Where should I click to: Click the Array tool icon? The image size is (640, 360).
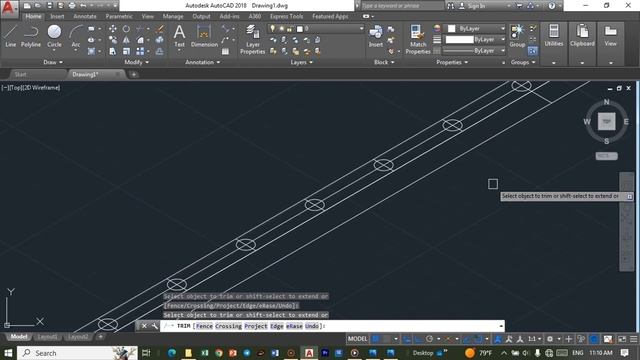(x=140, y=51)
